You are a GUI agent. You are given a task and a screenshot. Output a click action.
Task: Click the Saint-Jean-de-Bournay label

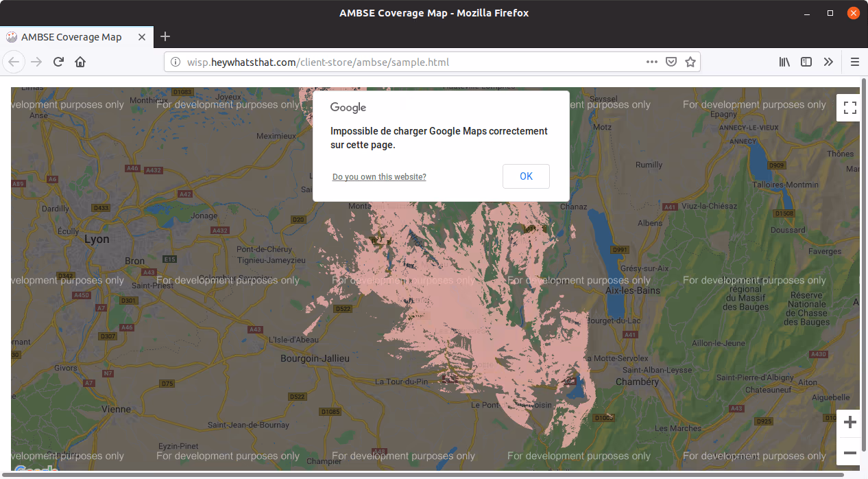(249, 425)
